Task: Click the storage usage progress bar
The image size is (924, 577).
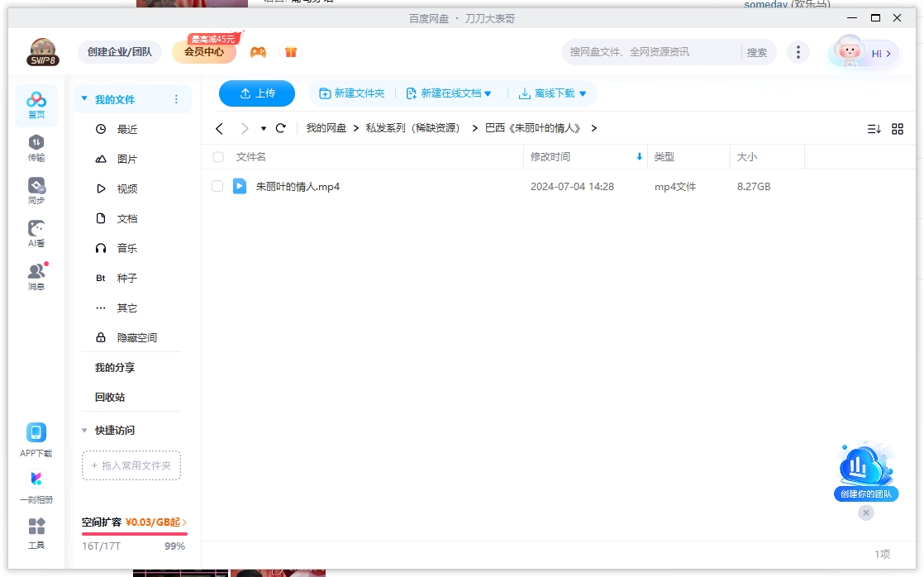Action: [135, 534]
